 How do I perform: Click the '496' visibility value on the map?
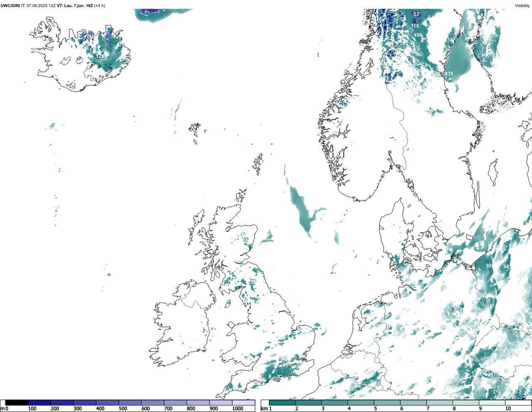pos(418,35)
